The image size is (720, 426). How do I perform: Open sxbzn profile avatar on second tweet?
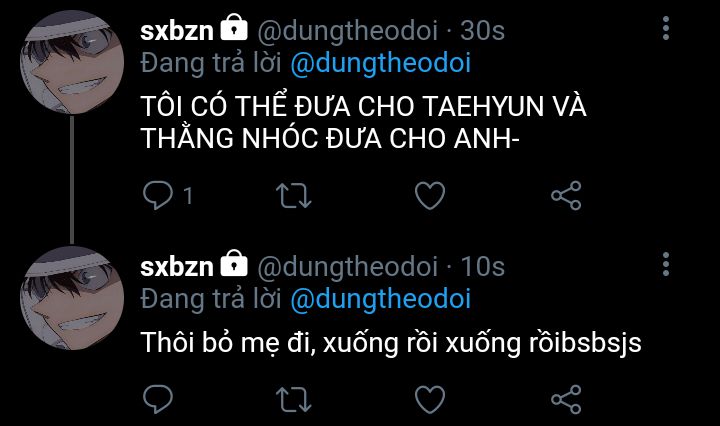coord(72,298)
